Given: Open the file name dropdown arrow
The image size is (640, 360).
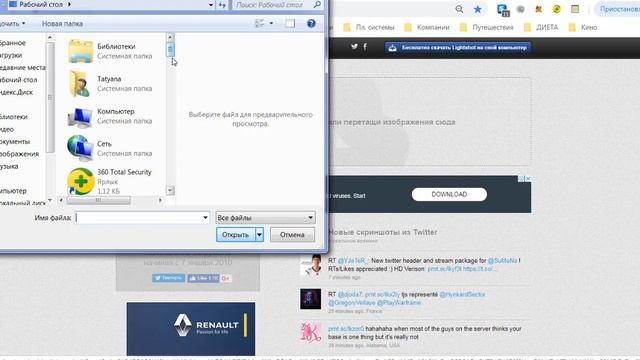Looking at the screenshot, I should [x=205, y=218].
